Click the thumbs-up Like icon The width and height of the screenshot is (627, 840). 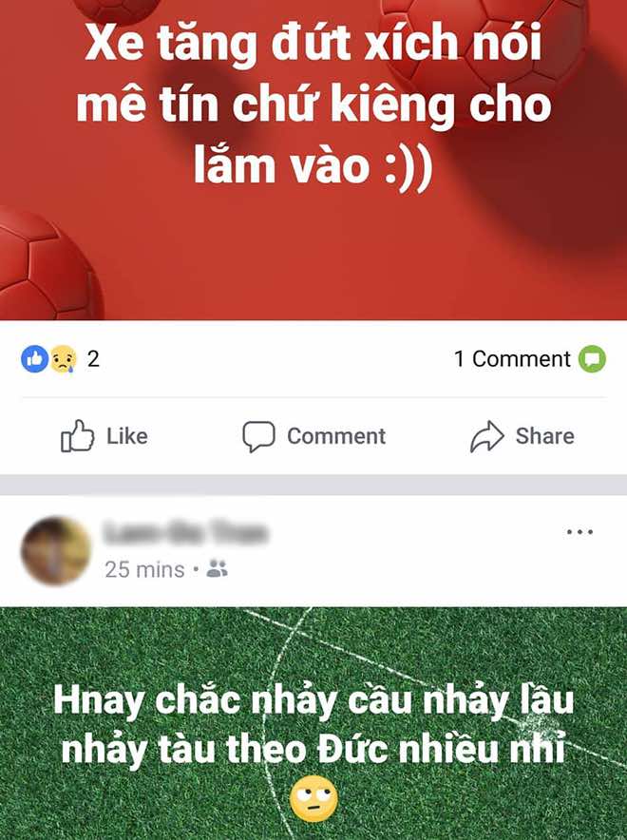point(77,435)
